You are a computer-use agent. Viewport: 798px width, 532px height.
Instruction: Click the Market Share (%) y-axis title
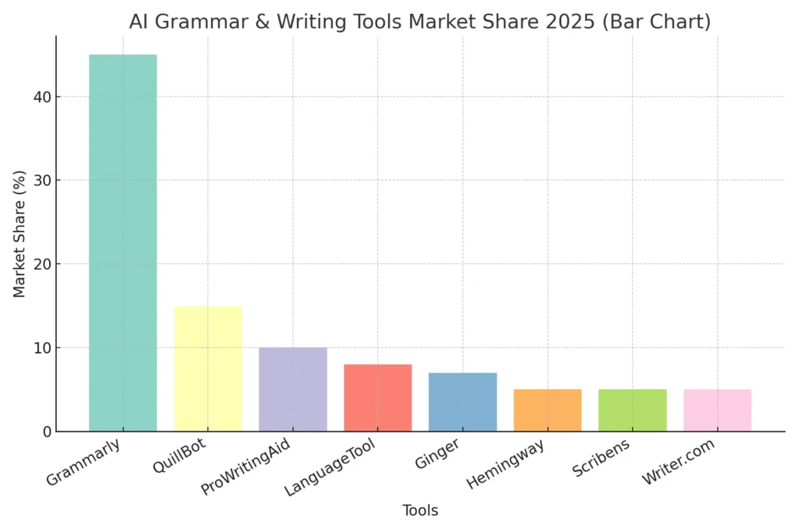coord(19,234)
